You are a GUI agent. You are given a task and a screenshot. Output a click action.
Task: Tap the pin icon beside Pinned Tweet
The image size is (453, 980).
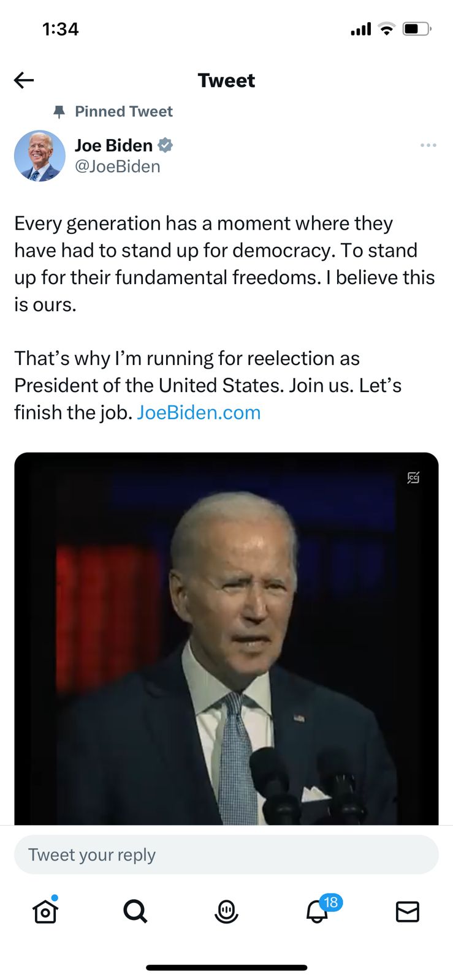pyautogui.click(x=59, y=111)
